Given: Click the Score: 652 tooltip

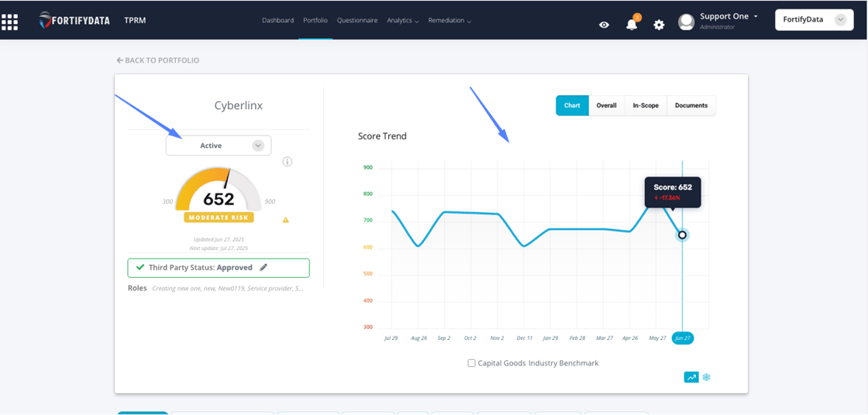Looking at the screenshot, I should 673,192.
